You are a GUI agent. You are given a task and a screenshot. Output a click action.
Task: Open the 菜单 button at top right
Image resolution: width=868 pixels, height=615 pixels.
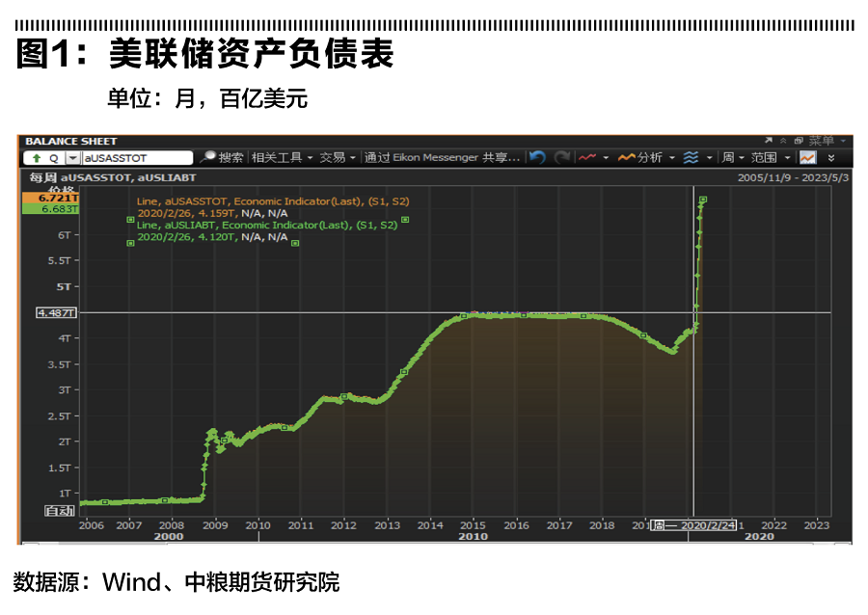click(x=826, y=141)
